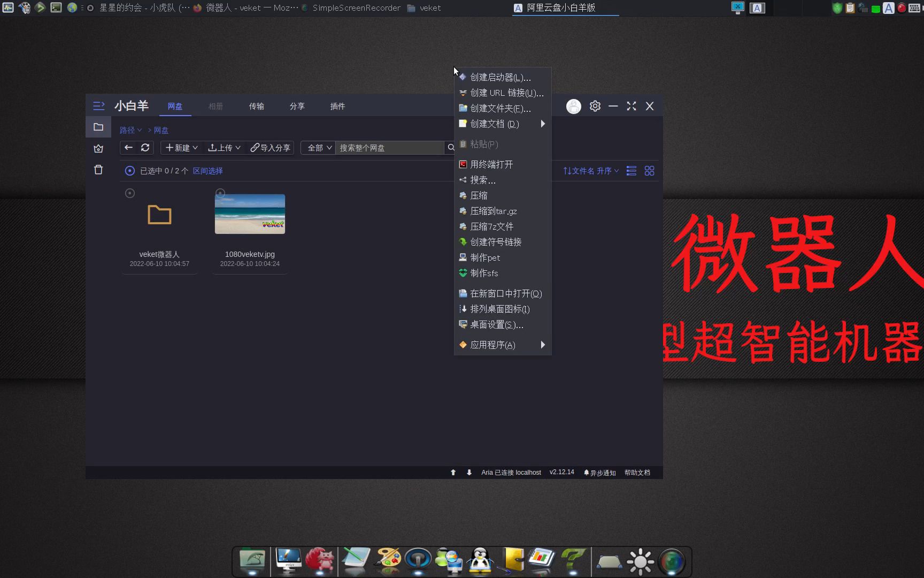Select the 1080veketv.jpg checkbox

(220, 192)
